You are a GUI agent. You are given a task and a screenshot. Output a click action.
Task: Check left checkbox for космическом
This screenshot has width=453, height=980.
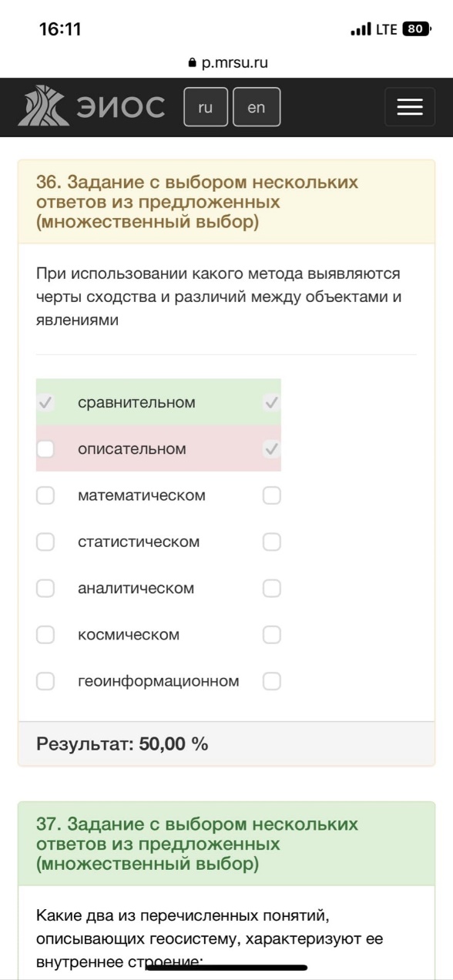pos(45,635)
